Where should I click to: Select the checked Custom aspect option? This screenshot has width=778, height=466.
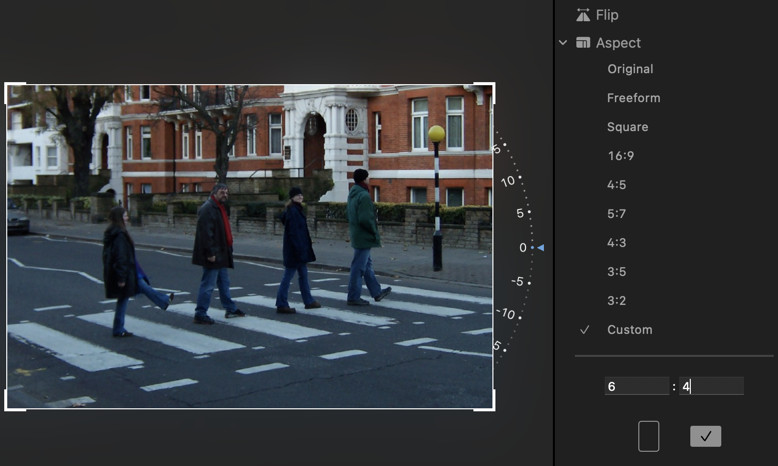pyautogui.click(x=629, y=330)
